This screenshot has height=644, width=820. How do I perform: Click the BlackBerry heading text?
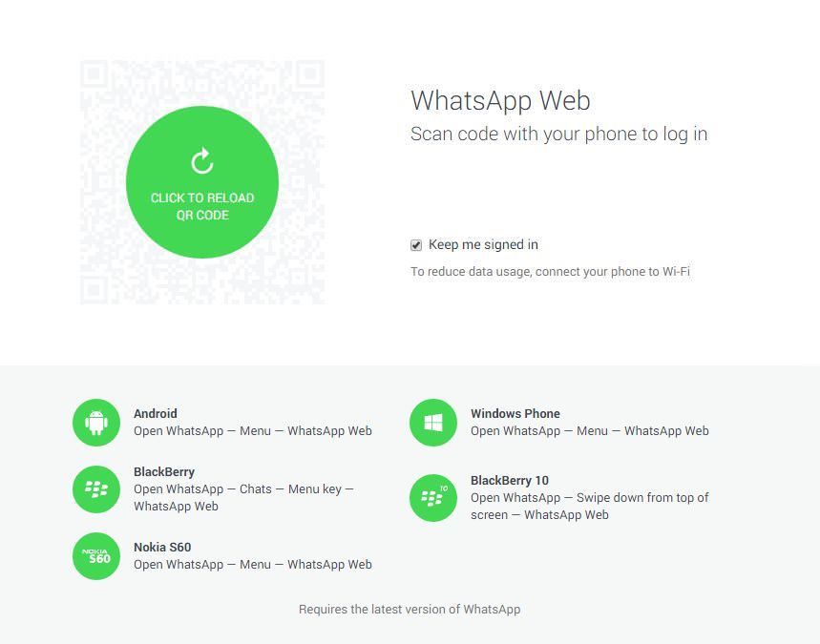(164, 472)
